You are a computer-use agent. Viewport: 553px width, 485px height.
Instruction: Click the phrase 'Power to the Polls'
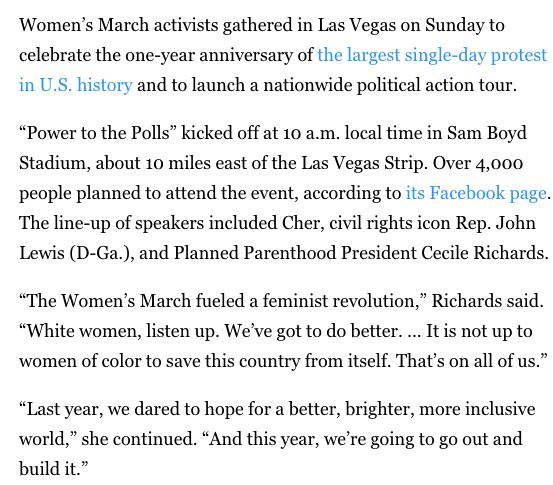click(x=97, y=133)
